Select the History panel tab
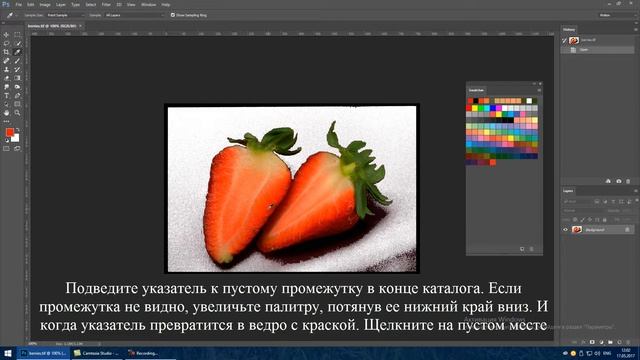 point(569,30)
